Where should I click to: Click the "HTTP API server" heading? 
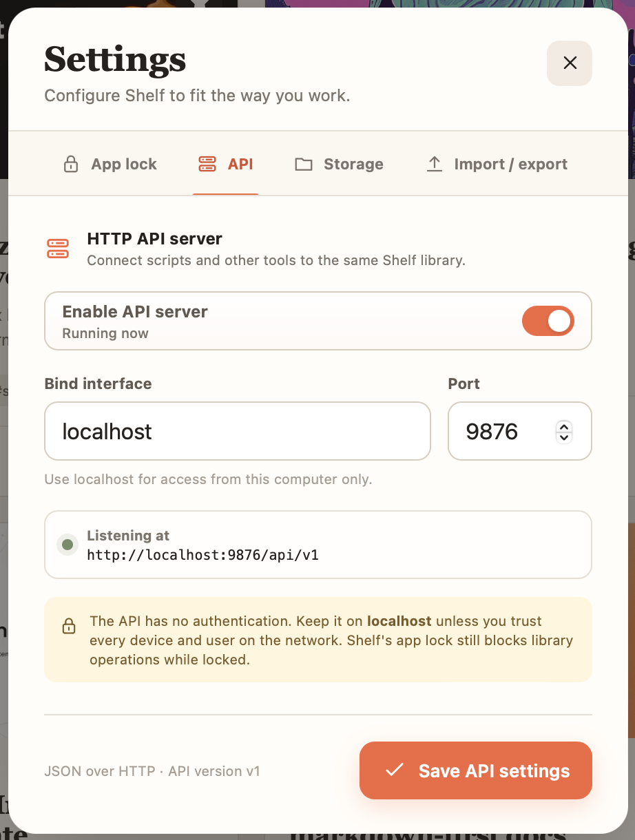tap(155, 239)
